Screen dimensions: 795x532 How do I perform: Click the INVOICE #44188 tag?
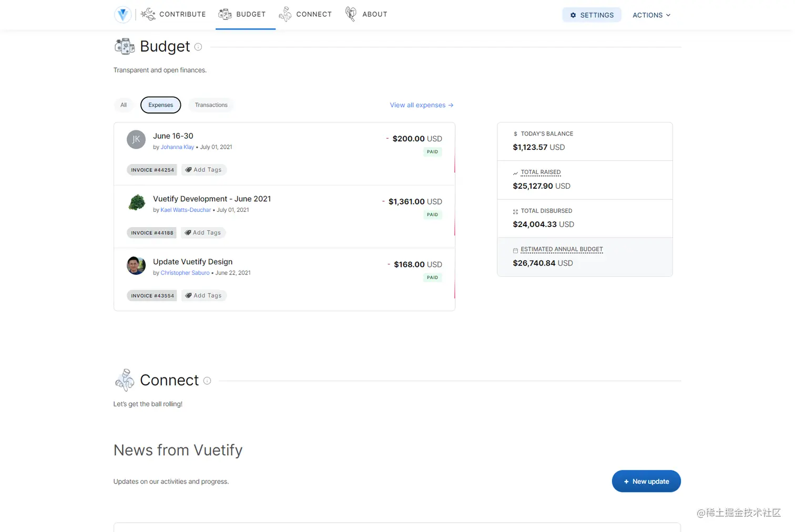tap(152, 233)
